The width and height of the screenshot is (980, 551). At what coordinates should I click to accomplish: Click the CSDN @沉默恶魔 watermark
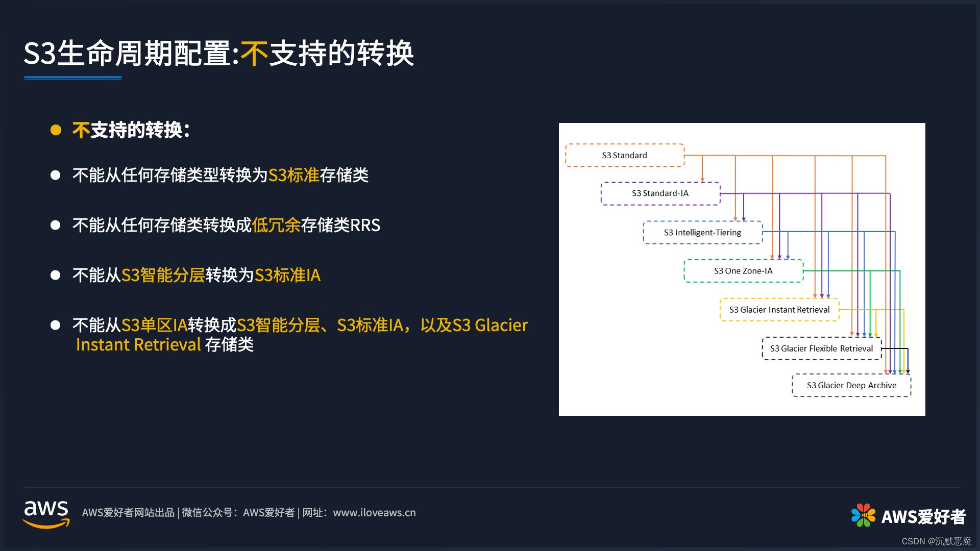pos(936,541)
